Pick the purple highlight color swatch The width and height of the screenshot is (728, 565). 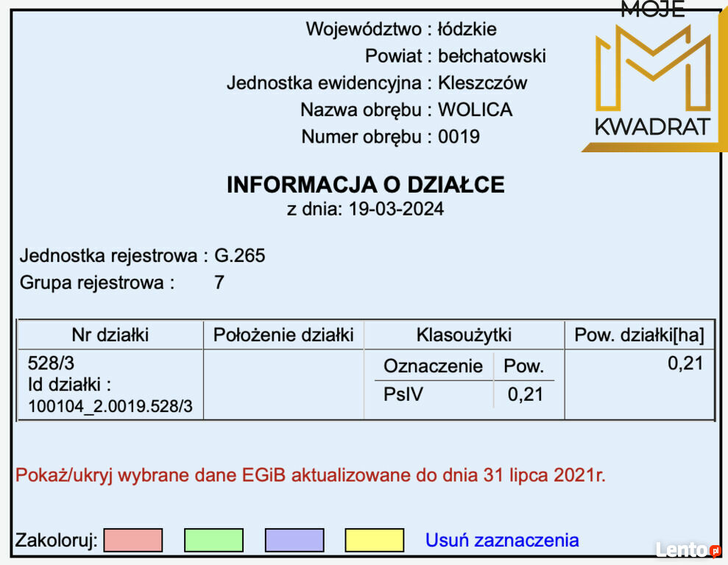point(294,540)
